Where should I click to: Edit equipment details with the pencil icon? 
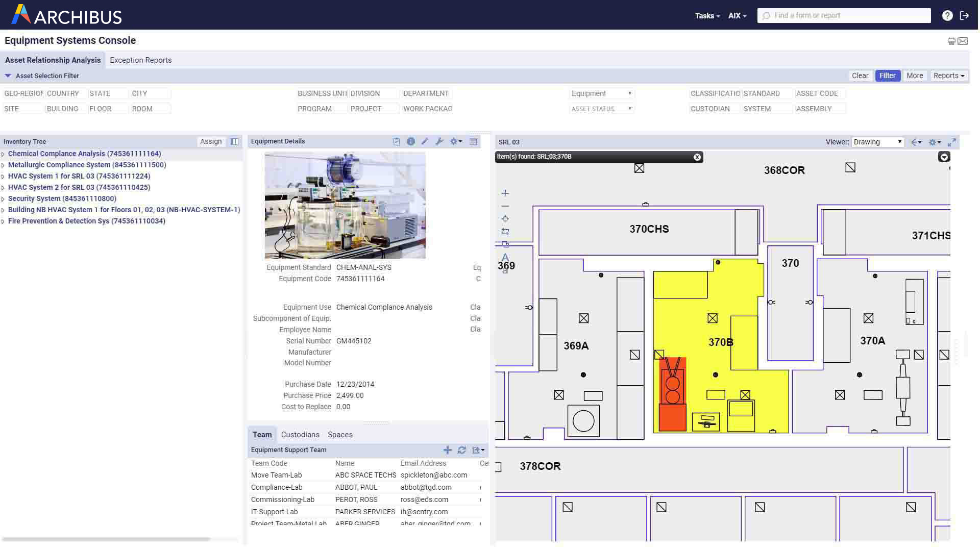425,141
